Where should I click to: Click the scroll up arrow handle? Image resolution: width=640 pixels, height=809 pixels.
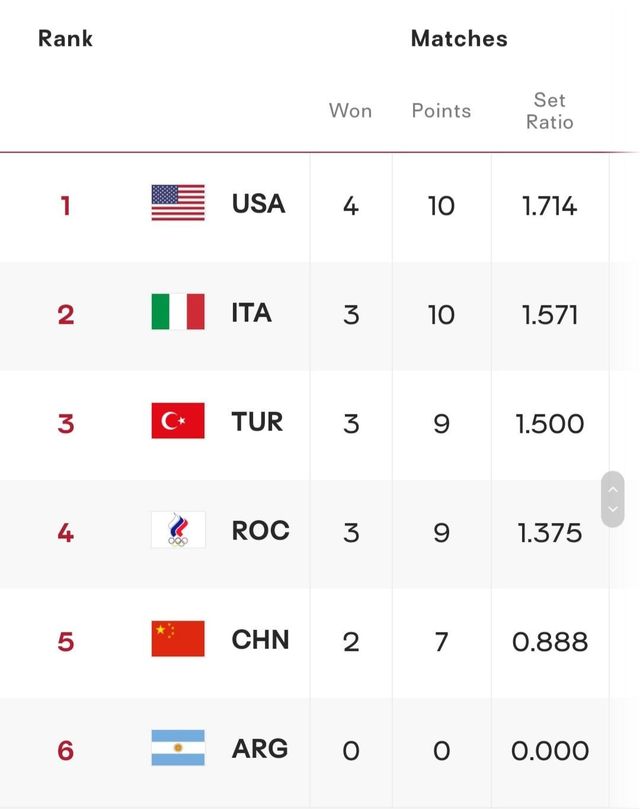[x=613, y=489]
